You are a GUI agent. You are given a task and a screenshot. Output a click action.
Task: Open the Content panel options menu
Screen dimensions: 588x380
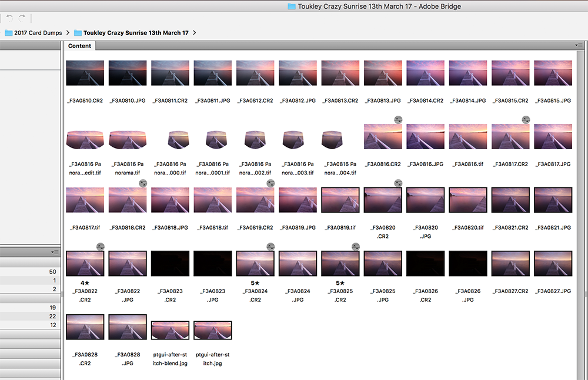click(579, 45)
